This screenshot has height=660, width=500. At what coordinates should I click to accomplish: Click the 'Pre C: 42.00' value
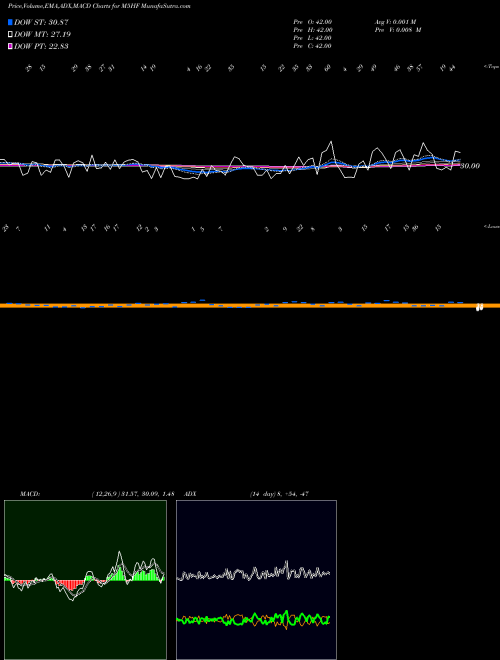(312, 46)
